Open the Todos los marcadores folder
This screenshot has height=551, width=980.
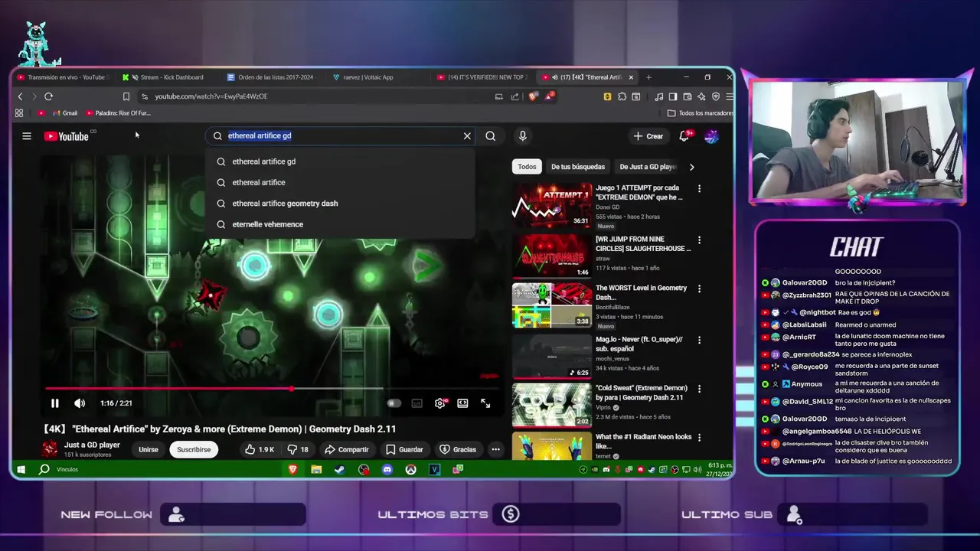[x=700, y=113]
